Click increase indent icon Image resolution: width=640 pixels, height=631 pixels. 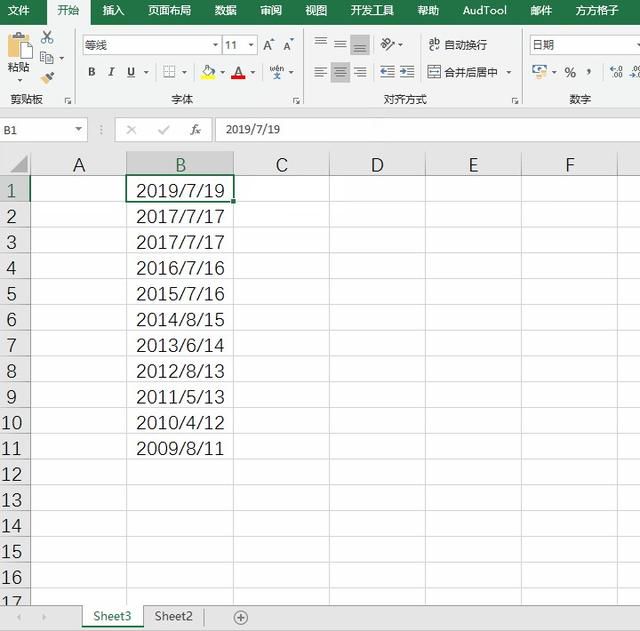407,72
